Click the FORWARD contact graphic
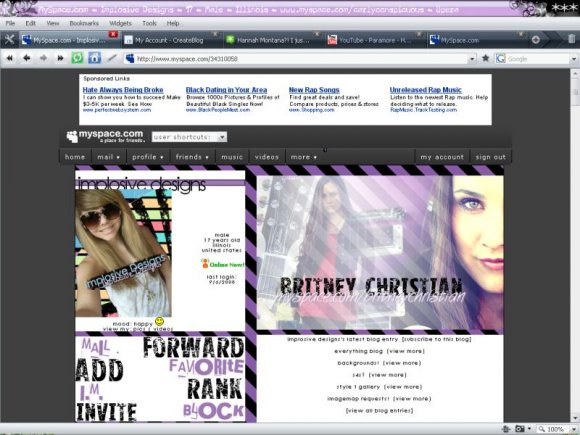The height and width of the screenshot is (435, 580). click(x=194, y=348)
